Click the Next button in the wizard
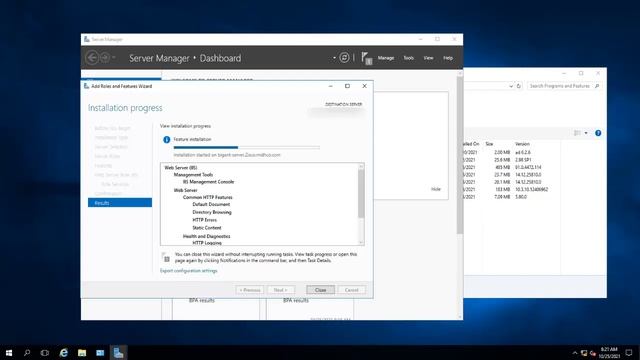This screenshot has width=640, height=360. 281,290
